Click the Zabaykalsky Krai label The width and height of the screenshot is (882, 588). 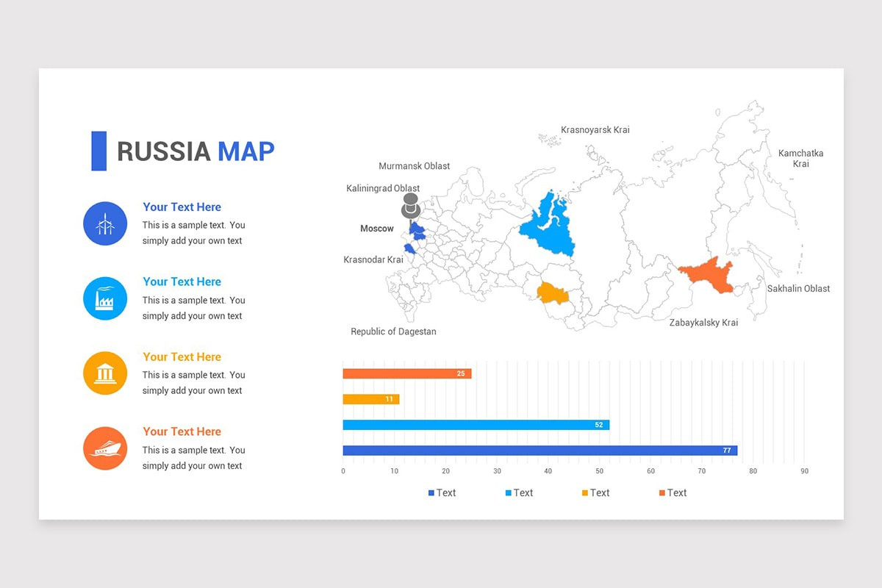click(x=703, y=323)
